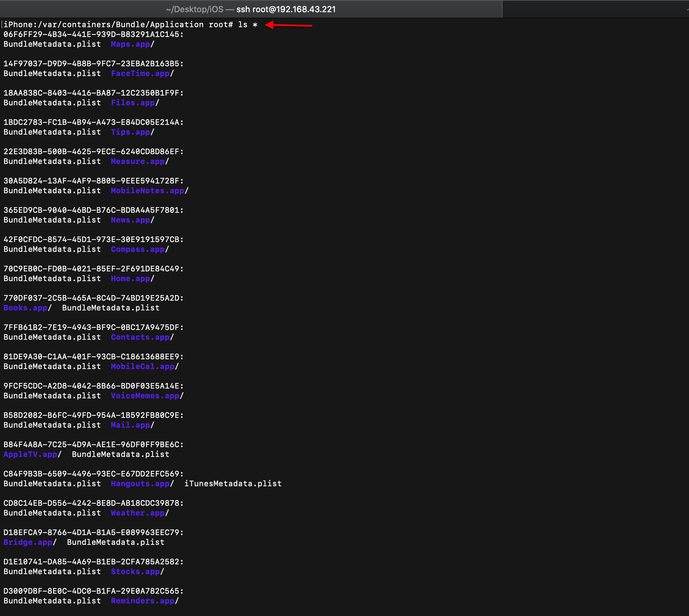Click the Maps.app directory name

(130, 44)
